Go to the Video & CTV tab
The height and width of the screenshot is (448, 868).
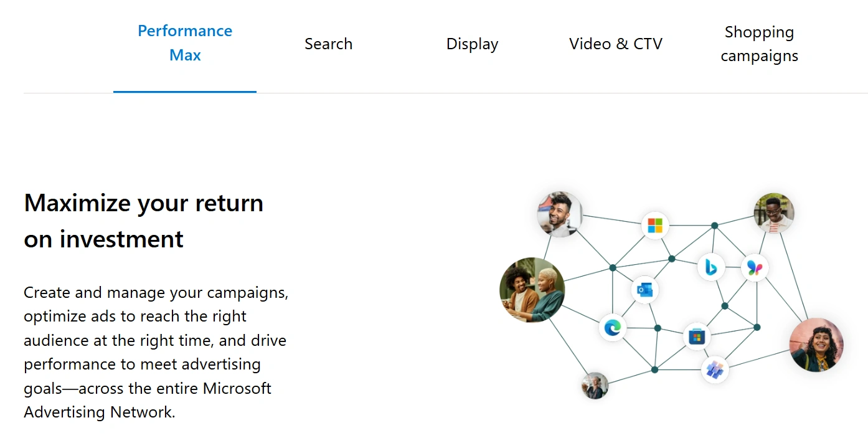pyautogui.click(x=615, y=44)
